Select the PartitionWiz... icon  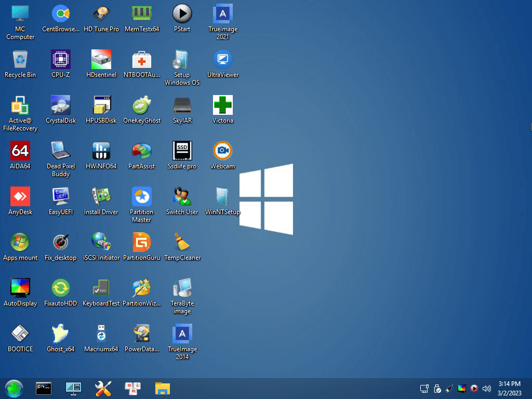tap(142, 288)
